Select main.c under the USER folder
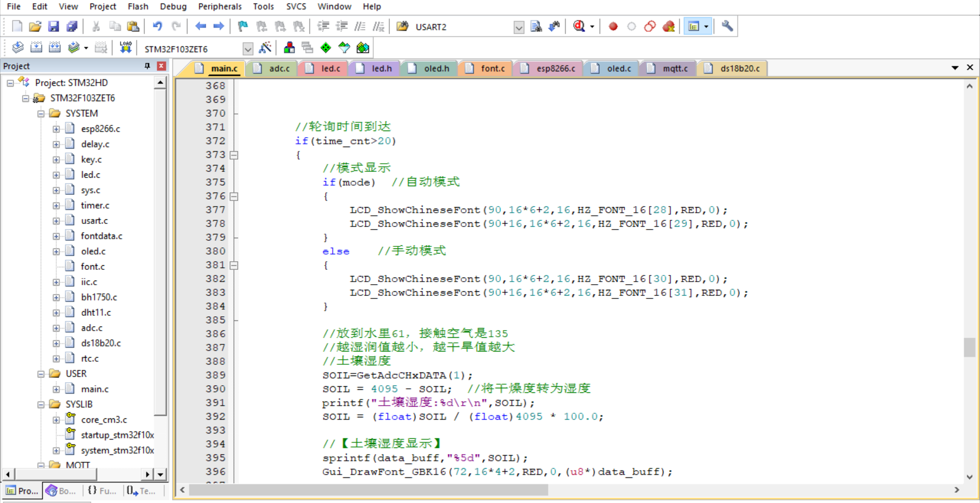The width and height of the screenshot is (980, 503). 94,389
